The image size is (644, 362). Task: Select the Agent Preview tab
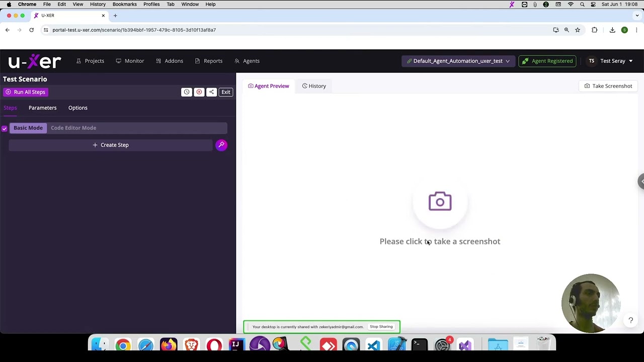point(269,86)
